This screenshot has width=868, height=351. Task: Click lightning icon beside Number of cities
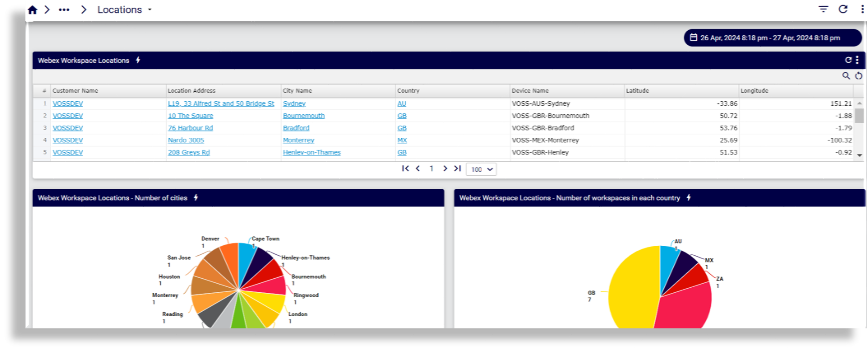tap(196, 197)
